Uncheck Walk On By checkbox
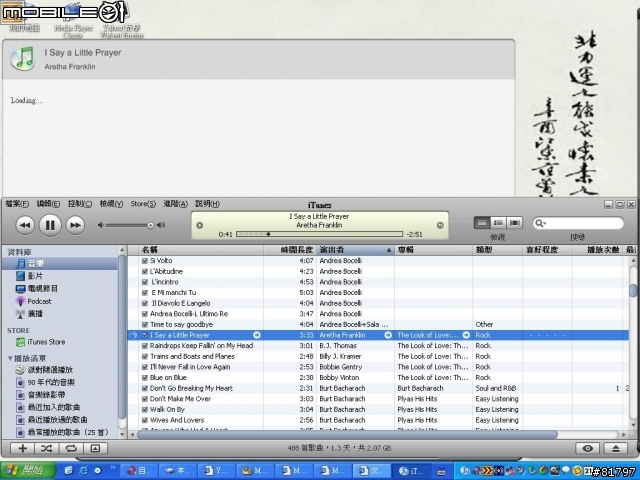The image size is (640, 480). (x=144, y=409)
